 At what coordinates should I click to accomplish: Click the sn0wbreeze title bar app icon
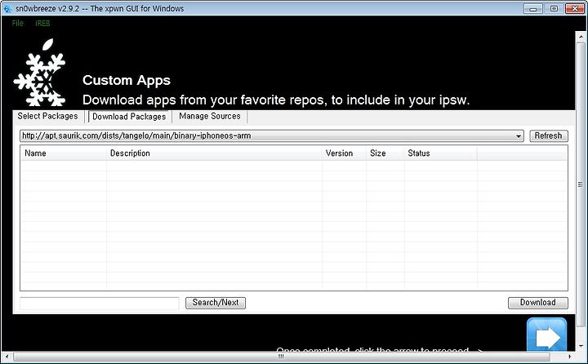(x=7, y=8)
